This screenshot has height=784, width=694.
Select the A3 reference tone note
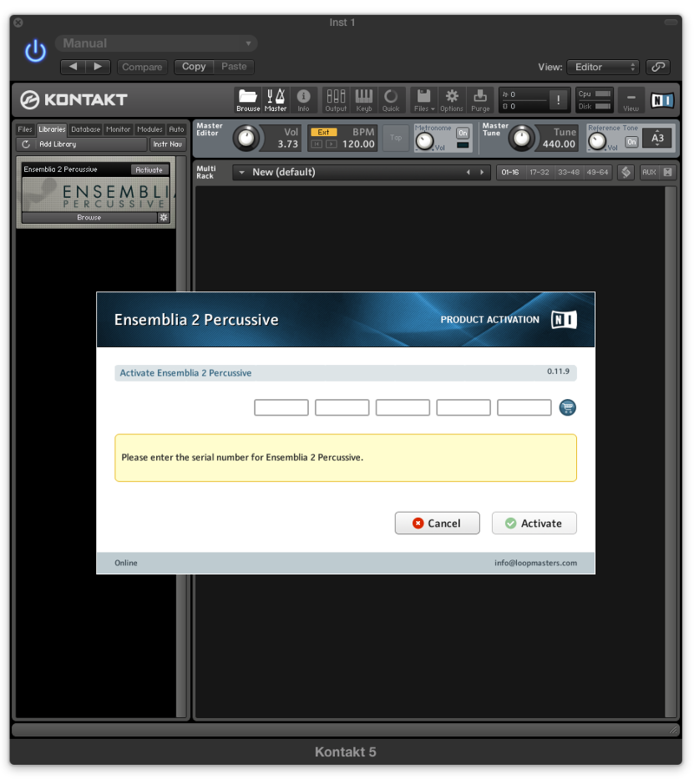point(658,138)
